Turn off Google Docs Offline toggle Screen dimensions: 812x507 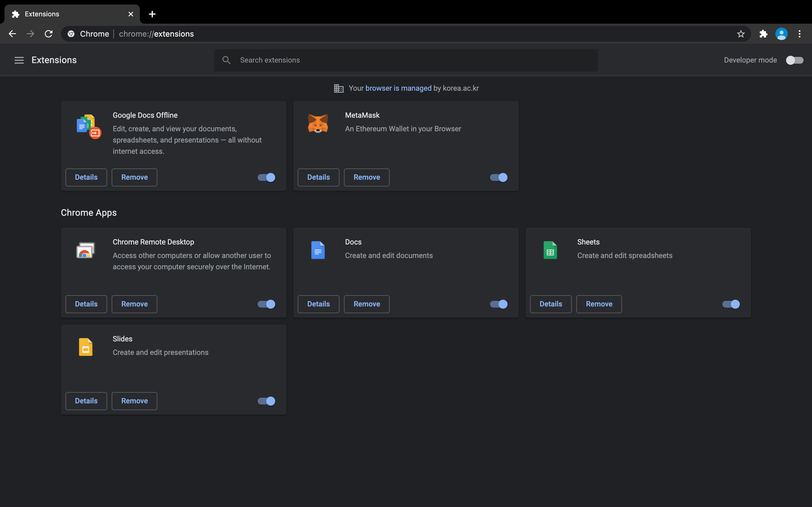pos(266,177)
